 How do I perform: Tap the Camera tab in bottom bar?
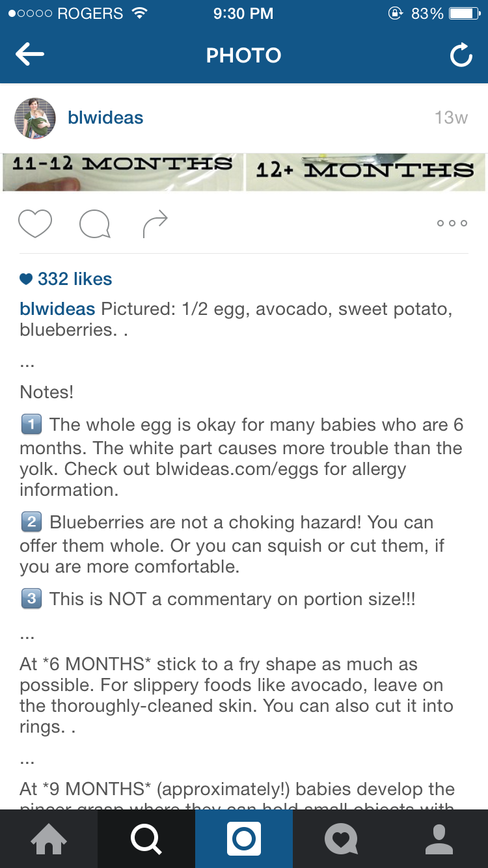click(x=244, y=839)
